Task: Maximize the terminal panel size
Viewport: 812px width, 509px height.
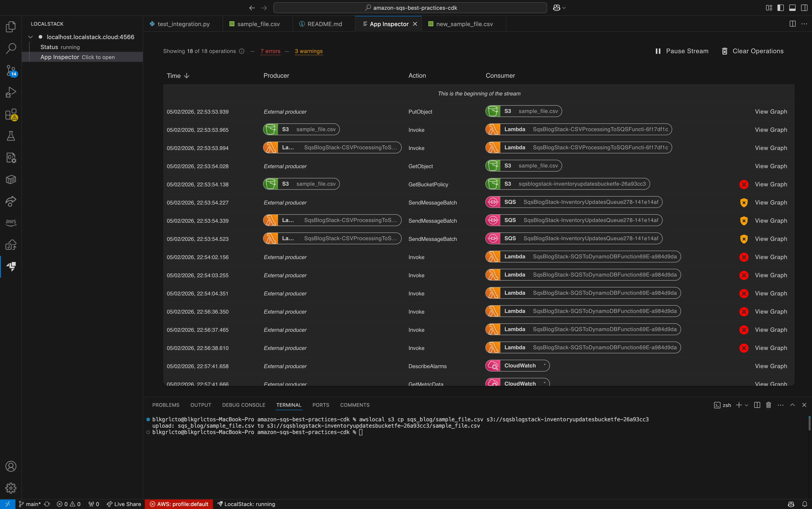Action: [792, 405]
